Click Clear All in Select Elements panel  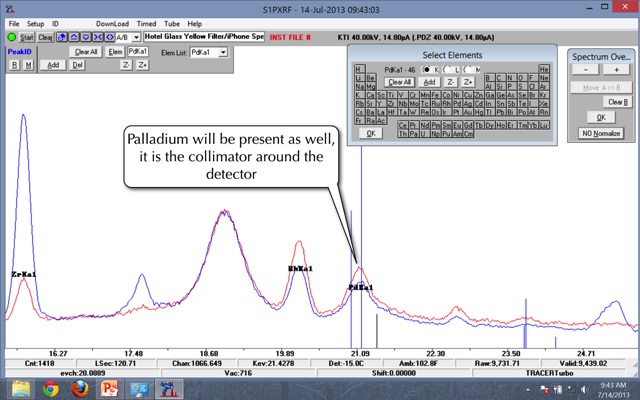coord(400,81)
